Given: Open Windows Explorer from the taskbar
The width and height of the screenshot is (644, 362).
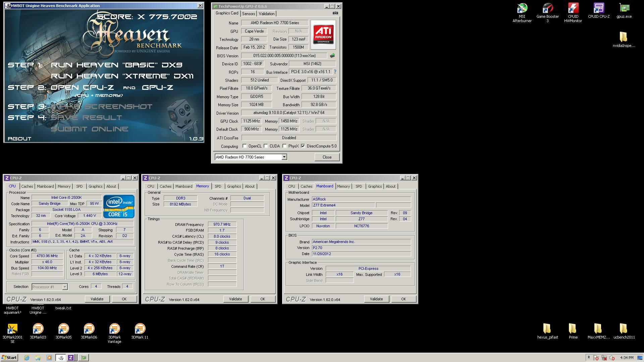Looking at the screenshot, I should 38,358.
